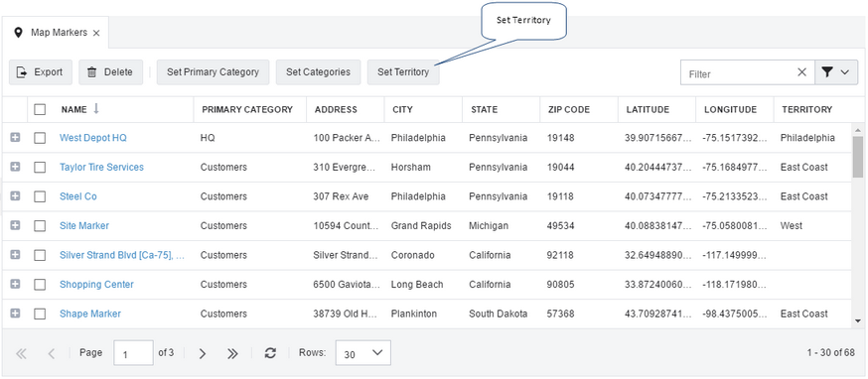Click the Delete trash button
The width and height of the screenshot is (868, 379).
pyautogui.click(x=110, y=71)
